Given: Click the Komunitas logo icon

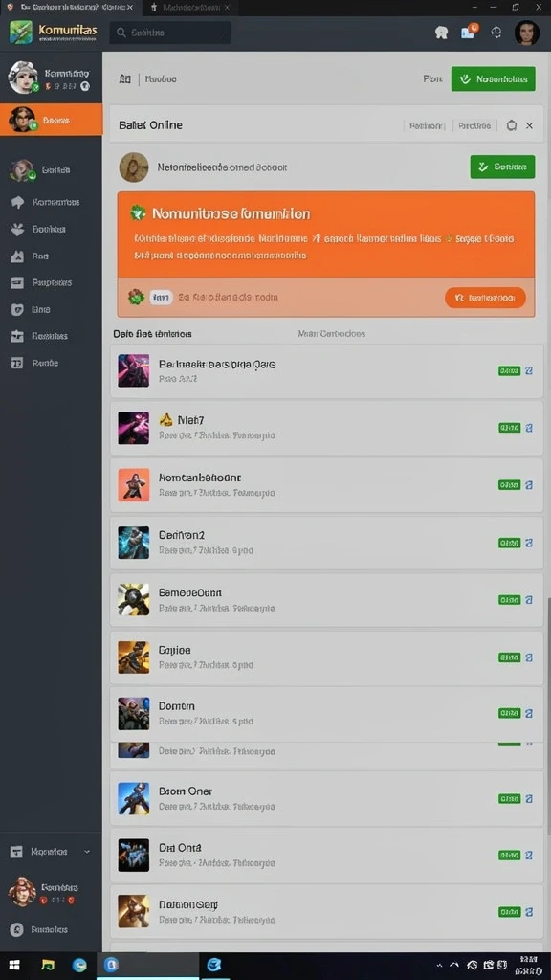Looking at the screenshot, I should pos(21,33).
